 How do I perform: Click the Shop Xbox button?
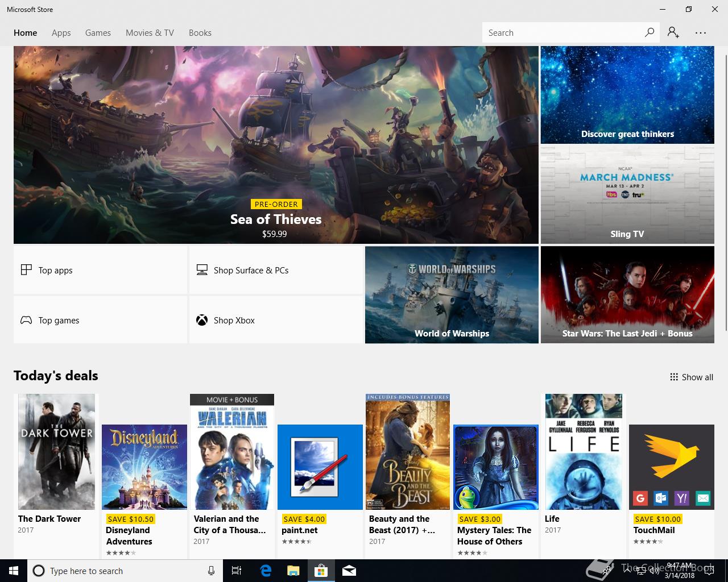click(276, 320)
